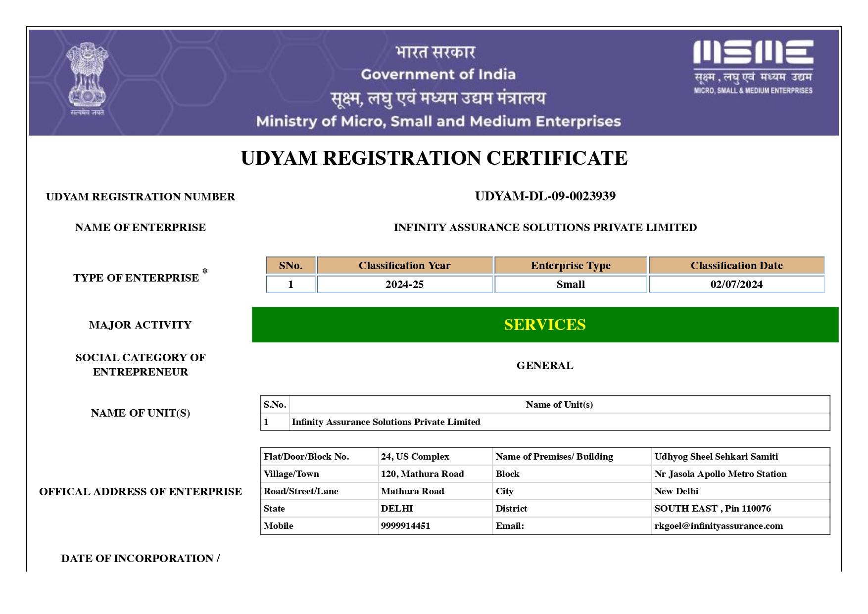Viewport: 868px width, 614px height.
Task: Click the MAJOR ACTIVITY label
Action: click(x=141, y=325)
